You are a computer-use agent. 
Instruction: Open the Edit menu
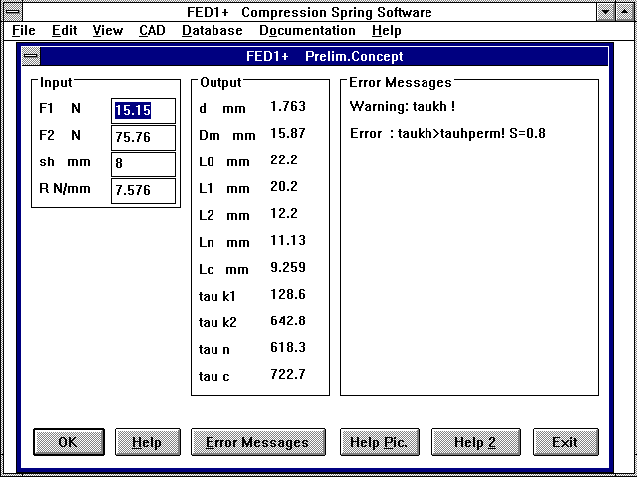pos(64,31)
